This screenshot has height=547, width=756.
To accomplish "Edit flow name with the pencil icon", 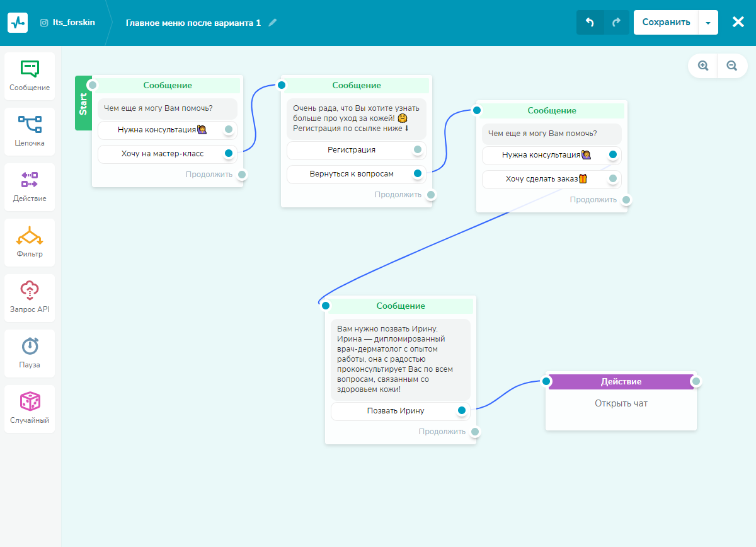I will coord(272,23).
